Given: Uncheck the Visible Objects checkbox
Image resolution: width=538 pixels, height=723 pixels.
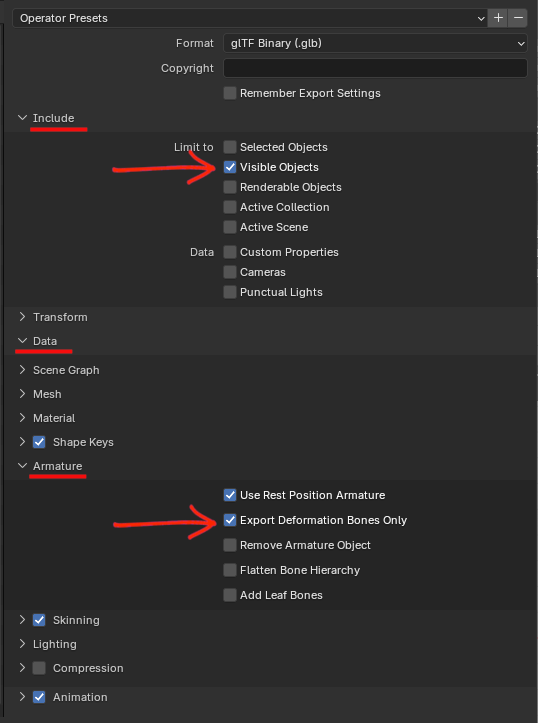Looking at the screenshot, I should click(230, 167).
